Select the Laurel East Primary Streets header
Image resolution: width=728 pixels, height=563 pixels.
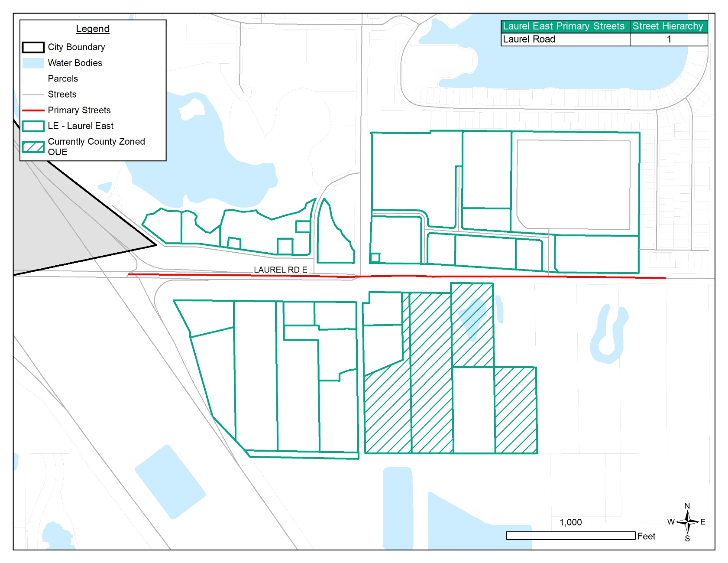[565, 26]
